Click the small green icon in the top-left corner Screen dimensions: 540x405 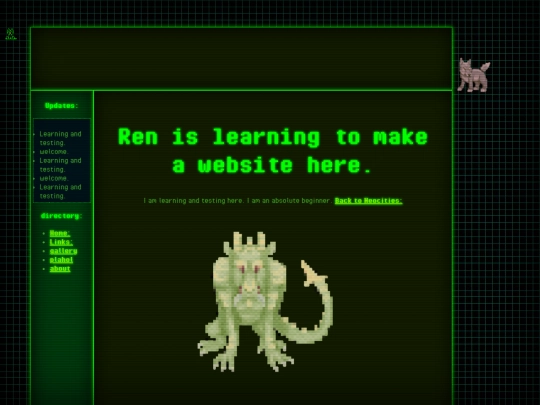[x=11, y=34]
